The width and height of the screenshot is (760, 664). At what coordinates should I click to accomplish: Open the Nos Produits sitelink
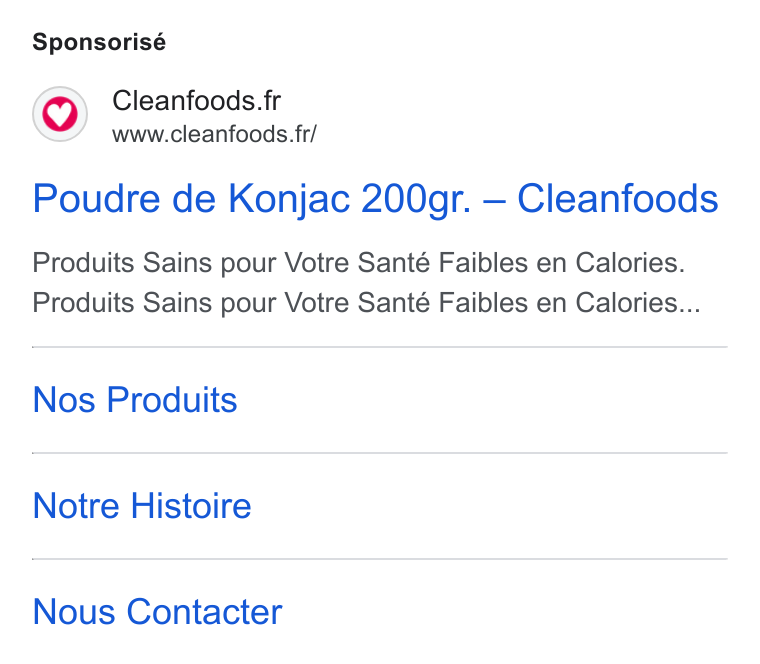click(x=135, y=400)
